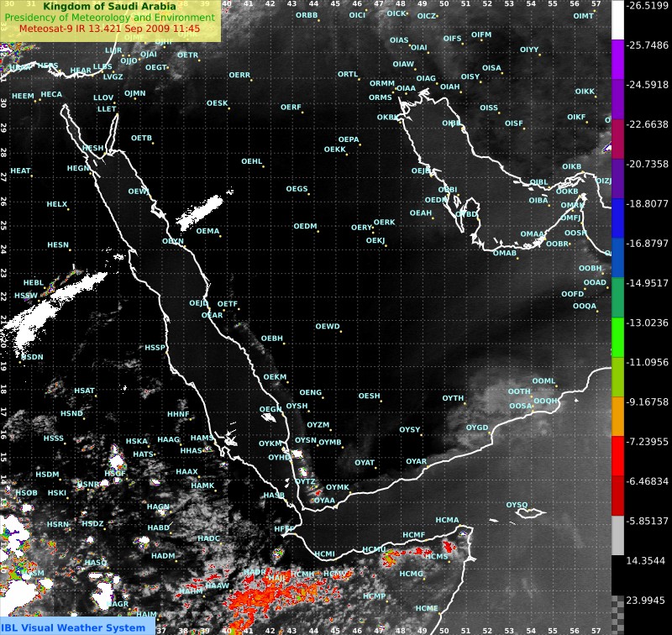Select the OESH station label
The width and height of the screenshot is (672, 635).
click(369, 396)
